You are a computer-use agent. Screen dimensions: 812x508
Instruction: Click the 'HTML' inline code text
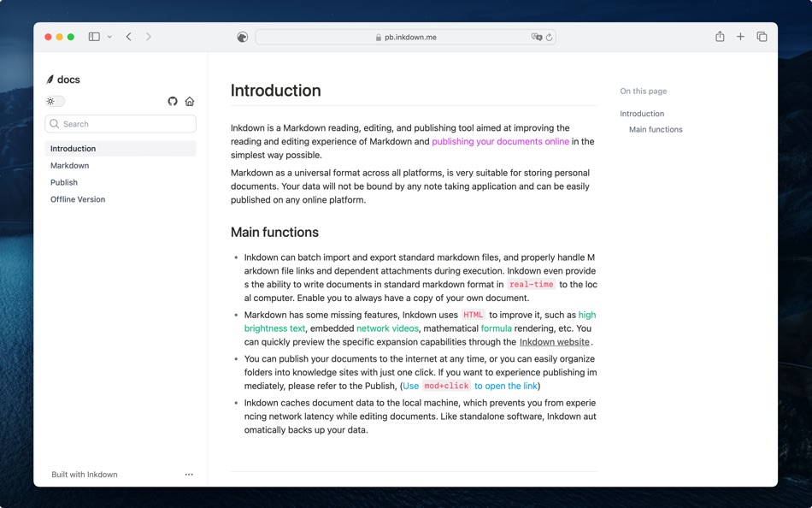click(x=473, y=315)
